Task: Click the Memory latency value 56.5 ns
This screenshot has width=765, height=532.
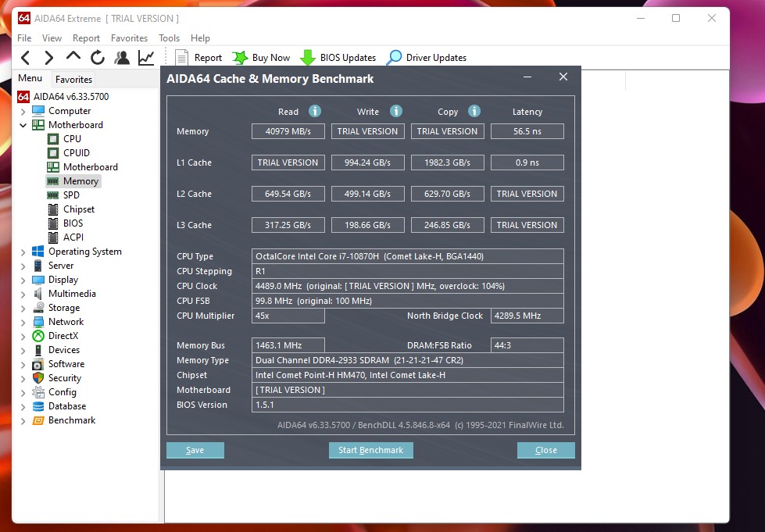Action: coord(527,131)
